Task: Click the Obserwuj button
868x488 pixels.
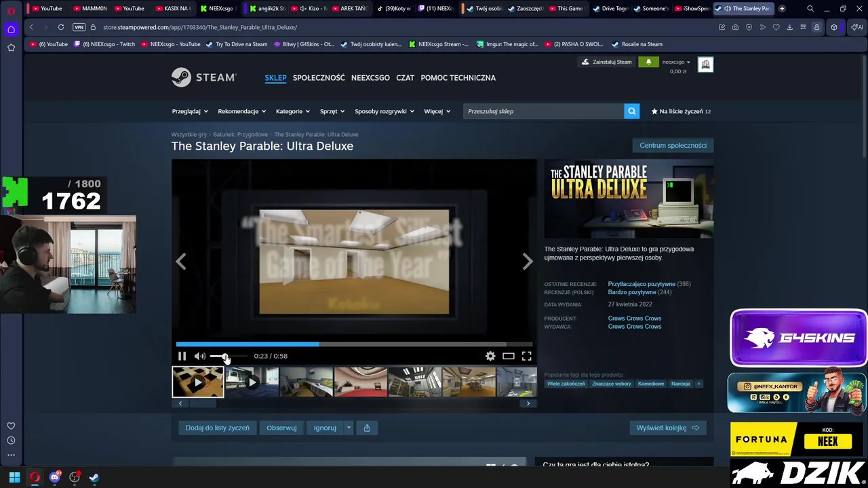Action: tap(281, 428)
